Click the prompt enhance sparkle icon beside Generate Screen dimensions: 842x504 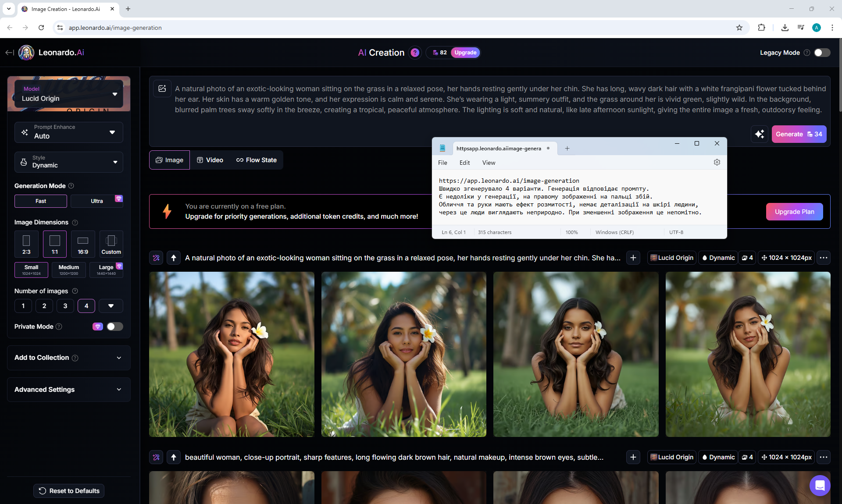760,134
